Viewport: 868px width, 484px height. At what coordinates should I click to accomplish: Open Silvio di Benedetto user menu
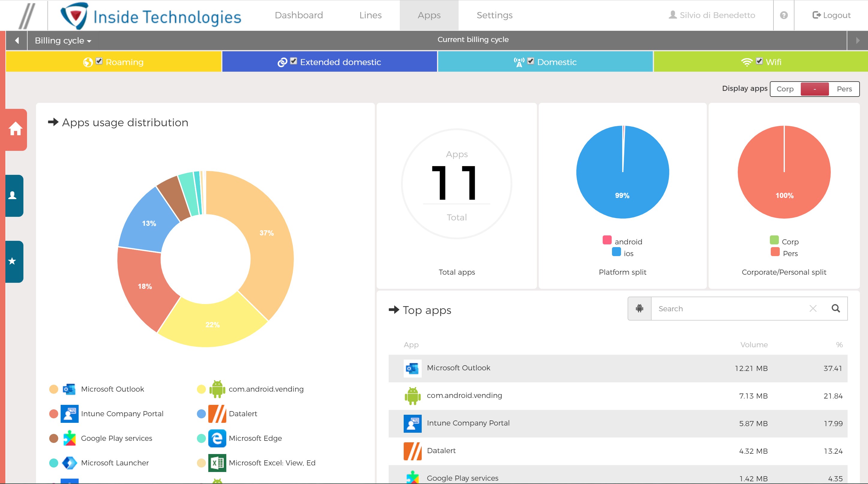coord(712,15)
